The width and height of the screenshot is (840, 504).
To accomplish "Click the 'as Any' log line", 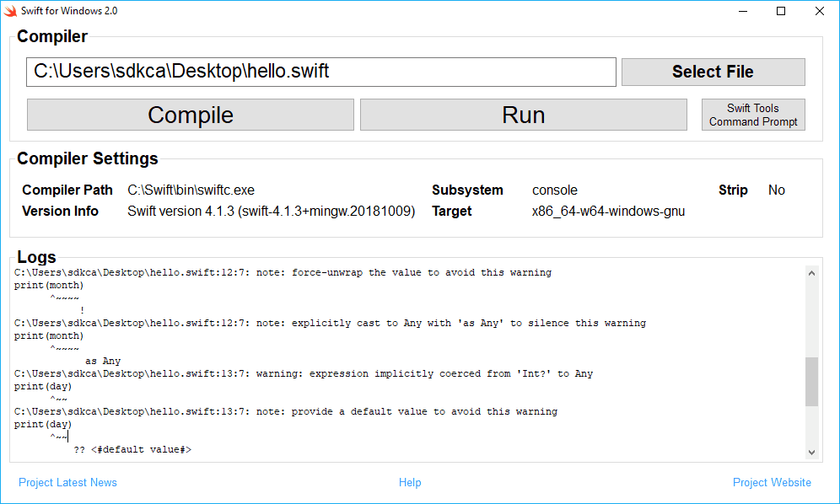I will 103,361.
